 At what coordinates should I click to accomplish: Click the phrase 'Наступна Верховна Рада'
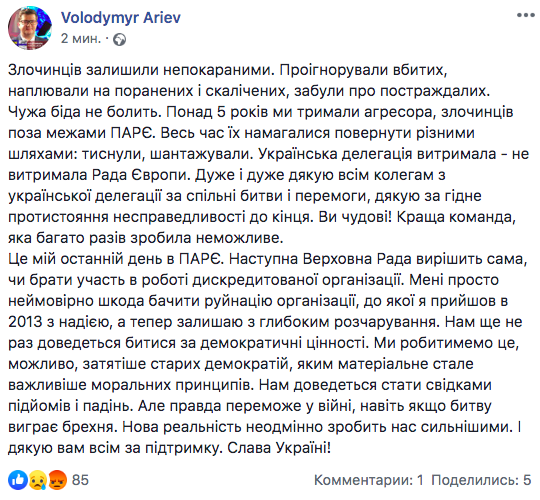tap(320, 259)
